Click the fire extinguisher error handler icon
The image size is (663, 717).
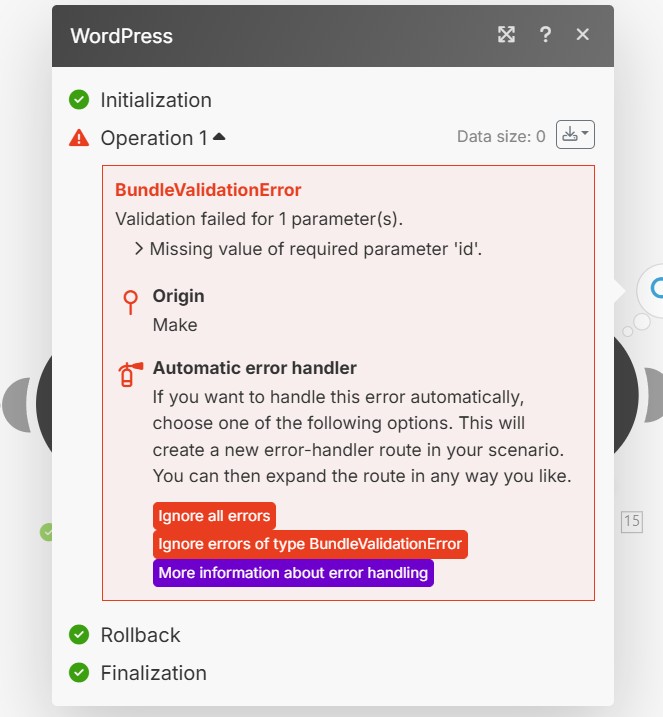(129, 375)
